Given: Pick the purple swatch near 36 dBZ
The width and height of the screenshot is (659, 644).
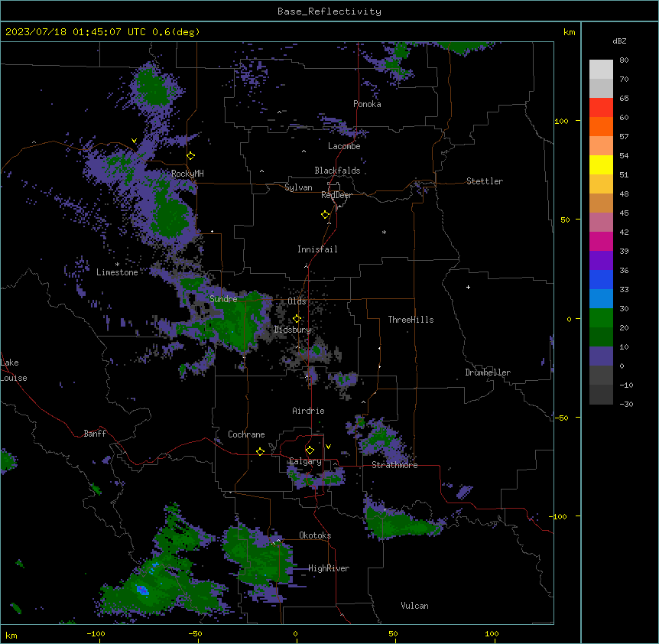Looking at the screenshot, I should pos(601,260).
